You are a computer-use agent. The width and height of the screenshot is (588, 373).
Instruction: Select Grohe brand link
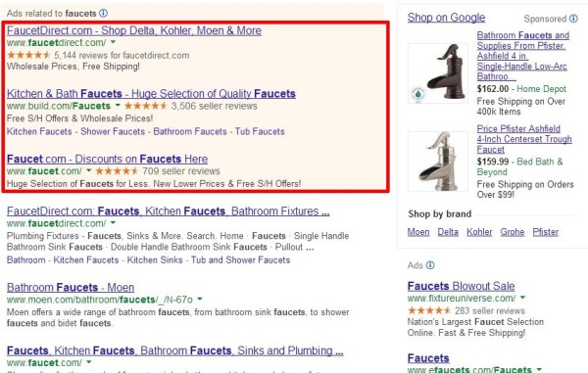click(x=513, y=232)
